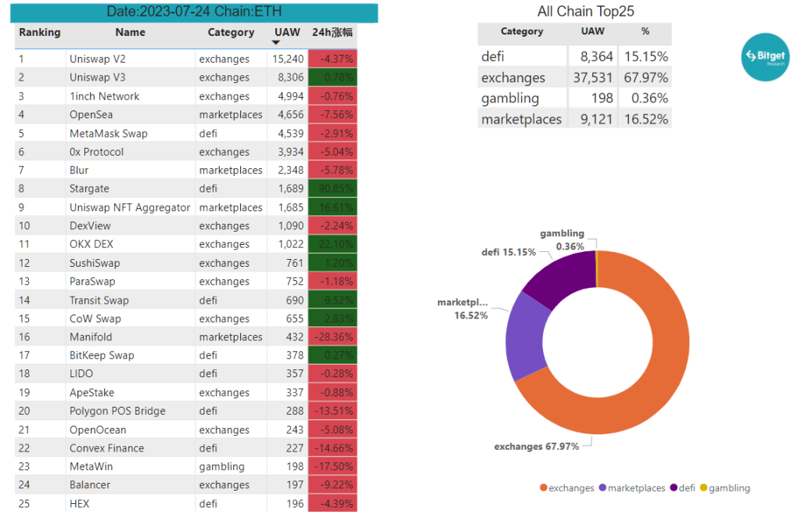Select the defi legend color dot
The image size is (812, 518).
pos(674,487)
